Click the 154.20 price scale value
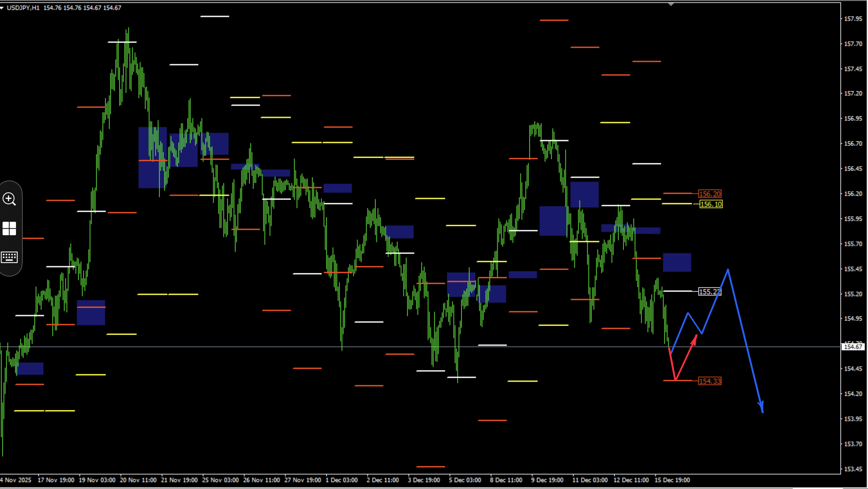 [x=853, y=394]
